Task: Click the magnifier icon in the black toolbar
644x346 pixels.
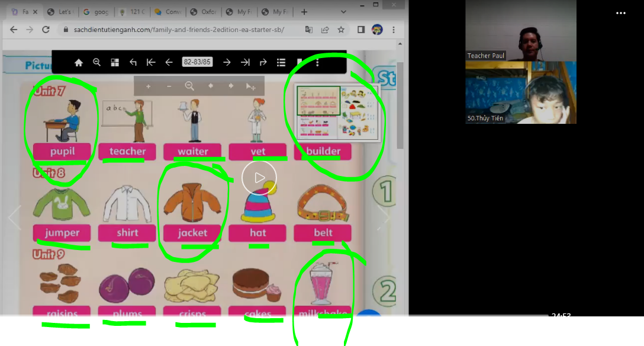Action: [96, 62]
